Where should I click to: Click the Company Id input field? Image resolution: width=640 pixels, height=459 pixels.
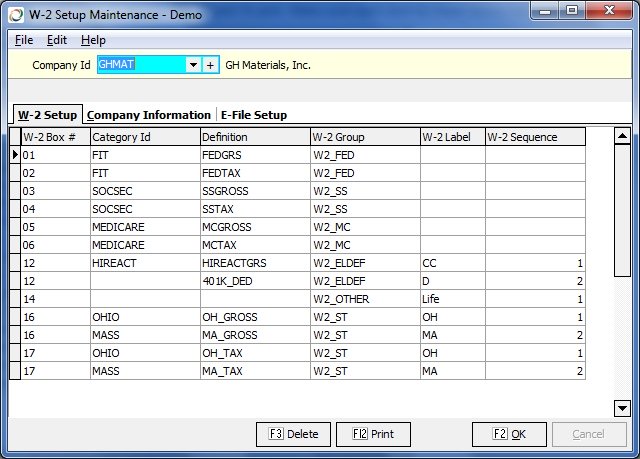pyautogui.click(x=140, y=65)
